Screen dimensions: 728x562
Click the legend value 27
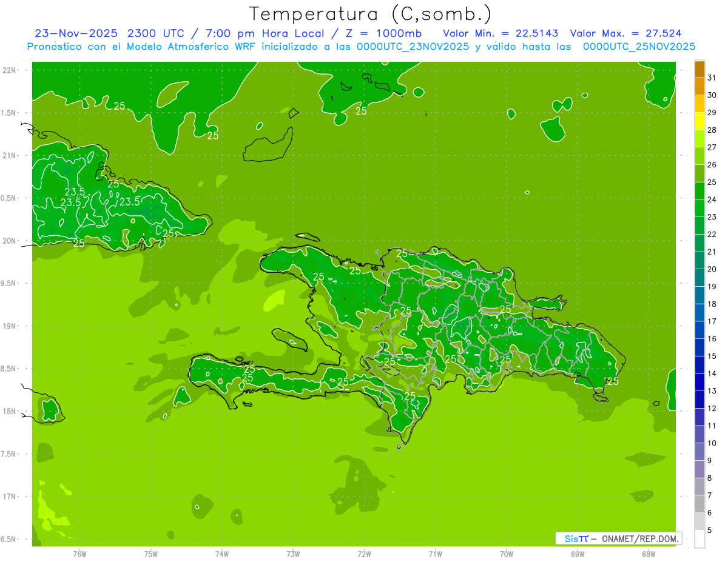coord(712,147)
